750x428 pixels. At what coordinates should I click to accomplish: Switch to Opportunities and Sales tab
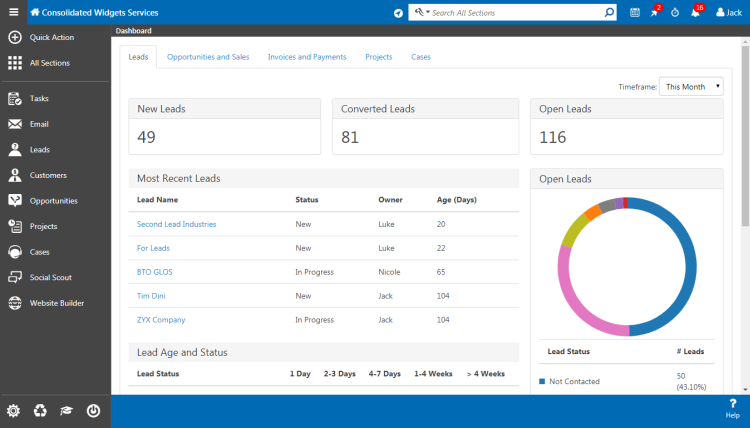pyautogui.click(x=208, y=57)
